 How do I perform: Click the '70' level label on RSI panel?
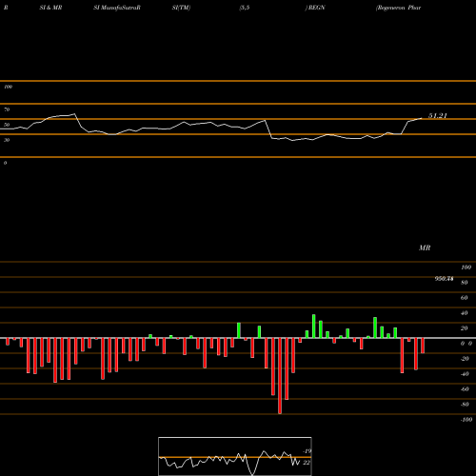tap(7, 109)
